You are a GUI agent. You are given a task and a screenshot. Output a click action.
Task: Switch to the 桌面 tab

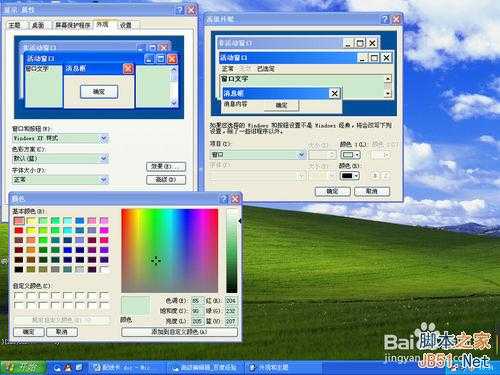click(x=38, y=25)
